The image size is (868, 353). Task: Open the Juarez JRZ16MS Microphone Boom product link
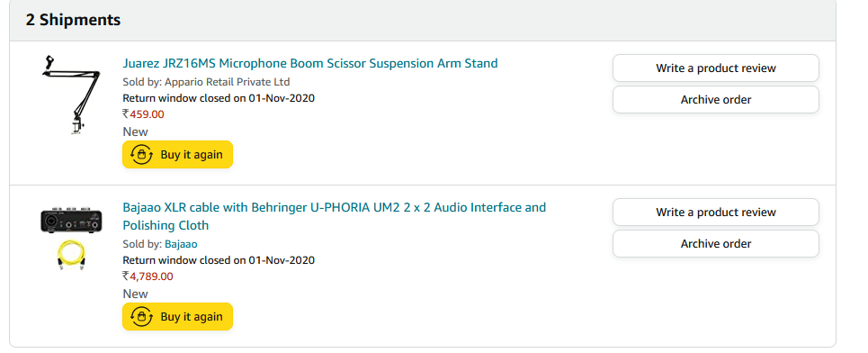310,63
